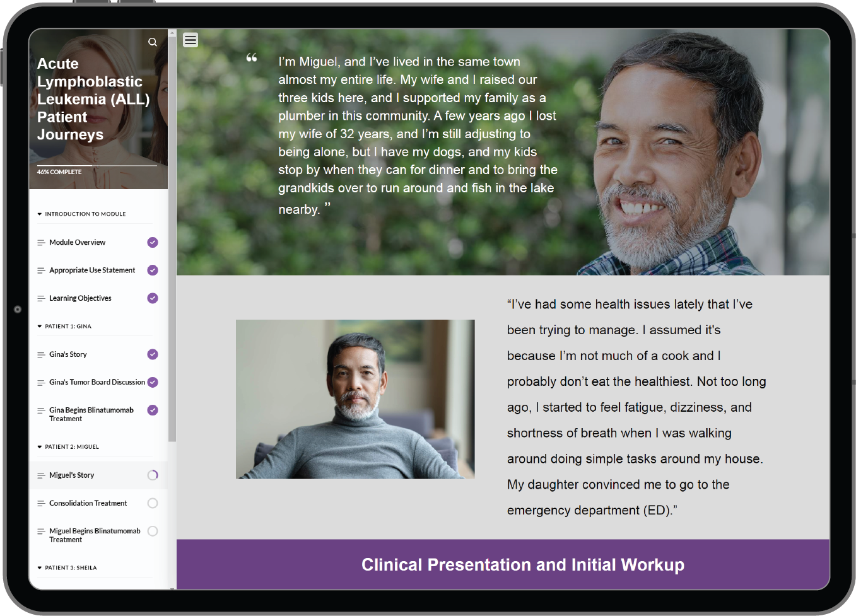Click the empty circle for Consolidation Treatment

pyautogui.click(x=153, y=503)
